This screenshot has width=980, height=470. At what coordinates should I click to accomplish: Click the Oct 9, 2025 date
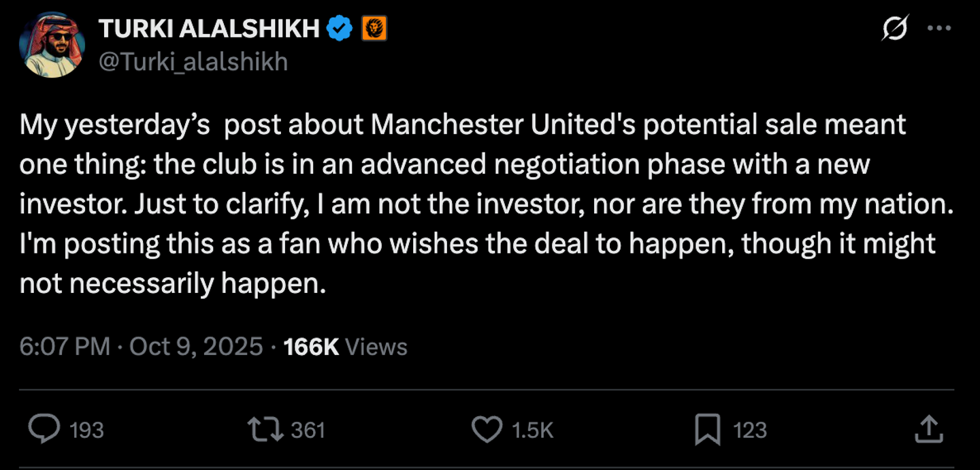[196, 347]
